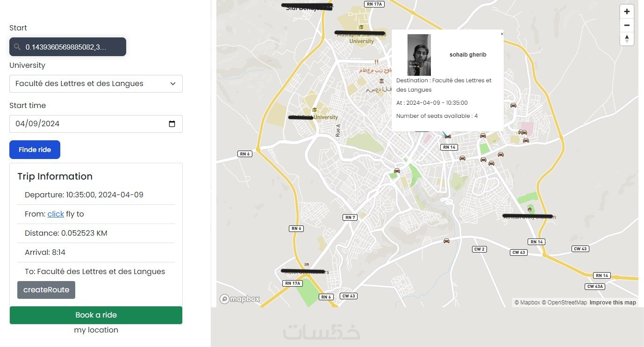644x347 pixels.
Task: Click the car marker near RN 7
Action: [397, 171]
